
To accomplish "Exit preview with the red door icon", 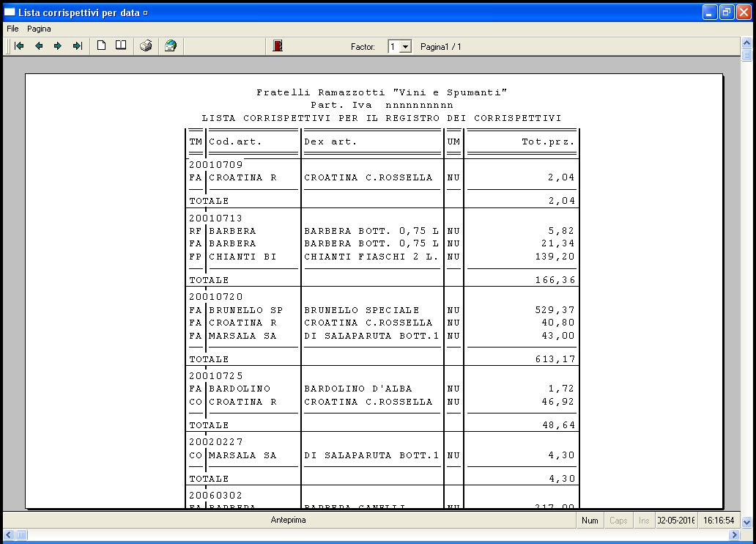I will 278,46.
